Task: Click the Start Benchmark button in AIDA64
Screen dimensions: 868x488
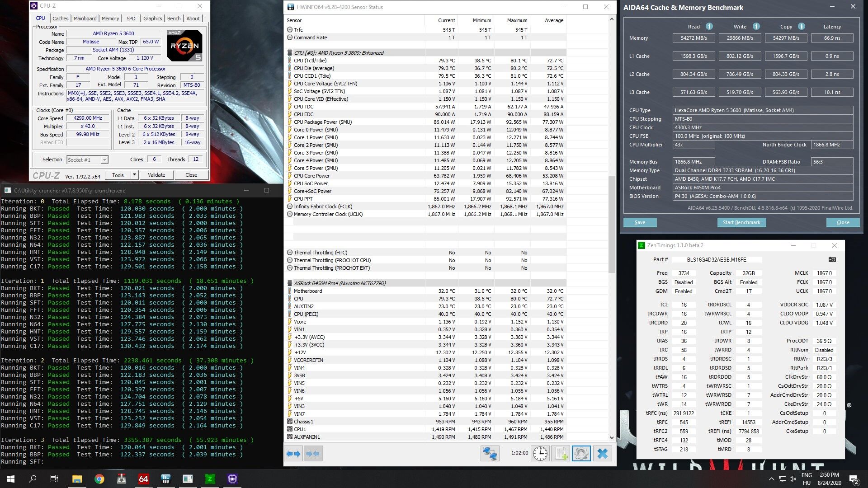Action: pyautogui.click(x=741, y=222)
